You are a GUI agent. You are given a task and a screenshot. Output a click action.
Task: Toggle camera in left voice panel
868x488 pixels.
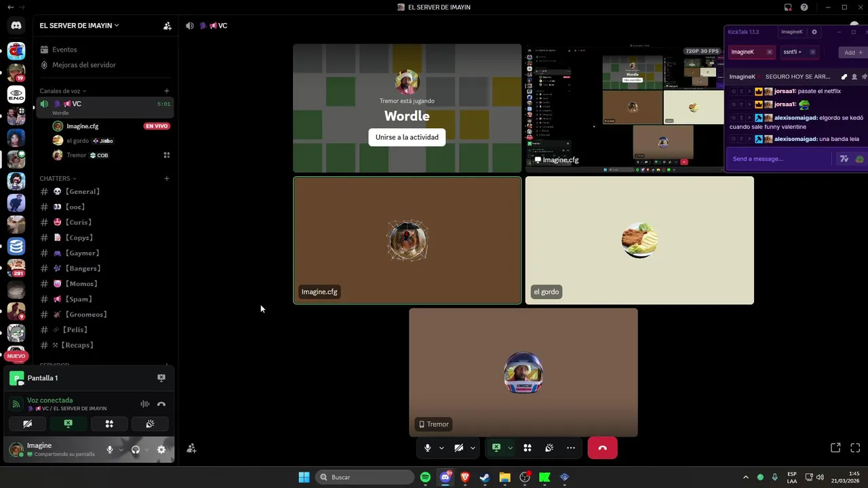[x=28, y=424]
